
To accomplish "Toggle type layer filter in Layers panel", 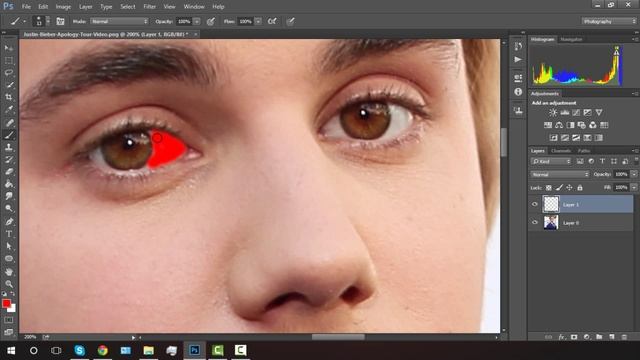I will tap(602, 161).
